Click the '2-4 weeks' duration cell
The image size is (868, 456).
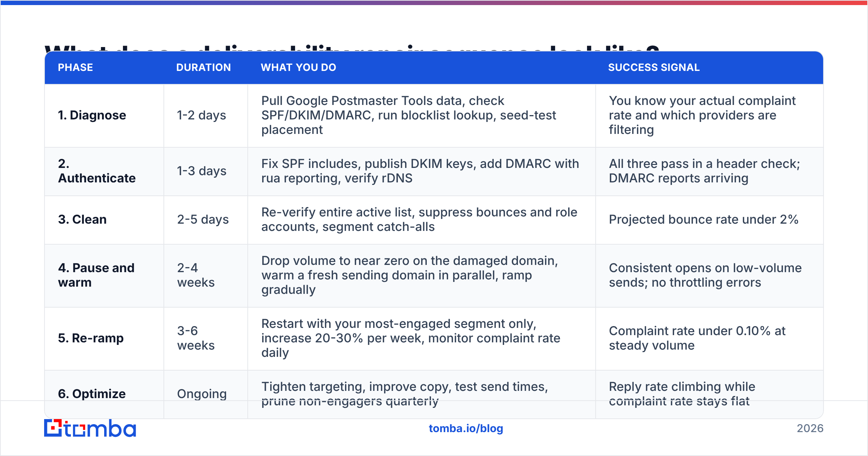[x=206, y=275]
